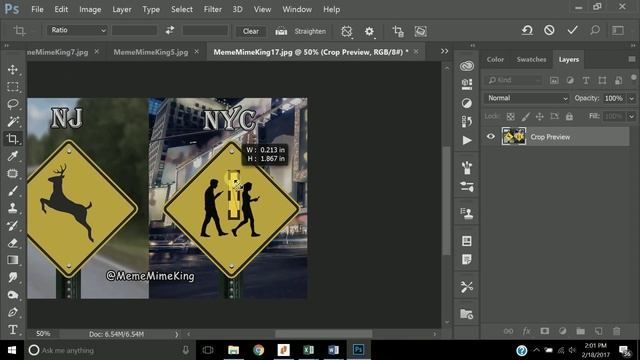Open Excel from the Windows taskbar
Image resolution: width=640 pixels, height=360 pixels.
click(309, 350)
